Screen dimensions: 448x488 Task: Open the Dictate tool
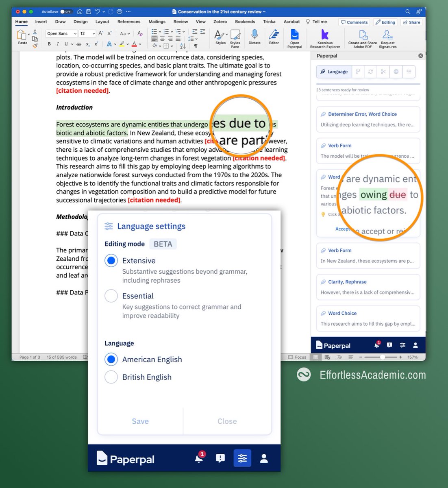pyautogui.click(x=254, y=38)
